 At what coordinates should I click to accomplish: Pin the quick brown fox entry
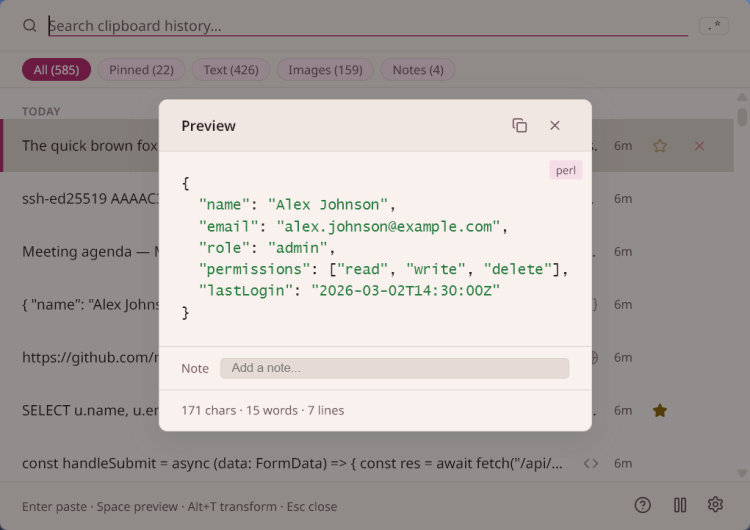660,146
